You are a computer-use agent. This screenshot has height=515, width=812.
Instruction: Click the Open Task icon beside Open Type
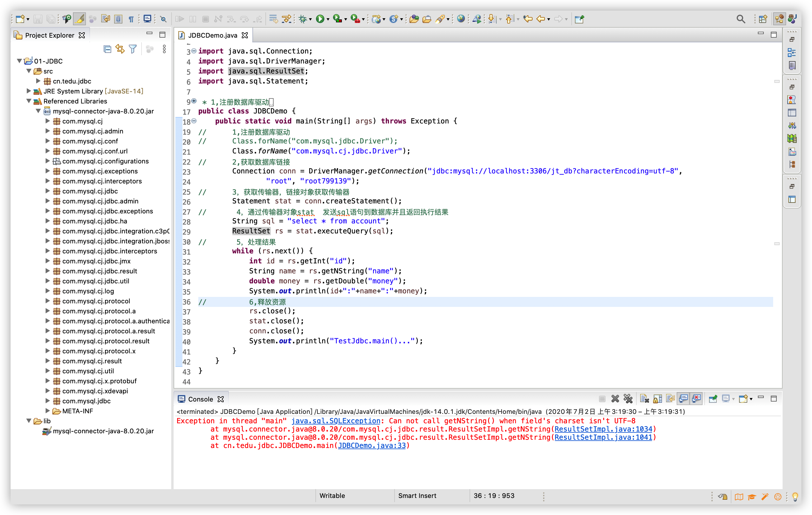click(427, 19)
